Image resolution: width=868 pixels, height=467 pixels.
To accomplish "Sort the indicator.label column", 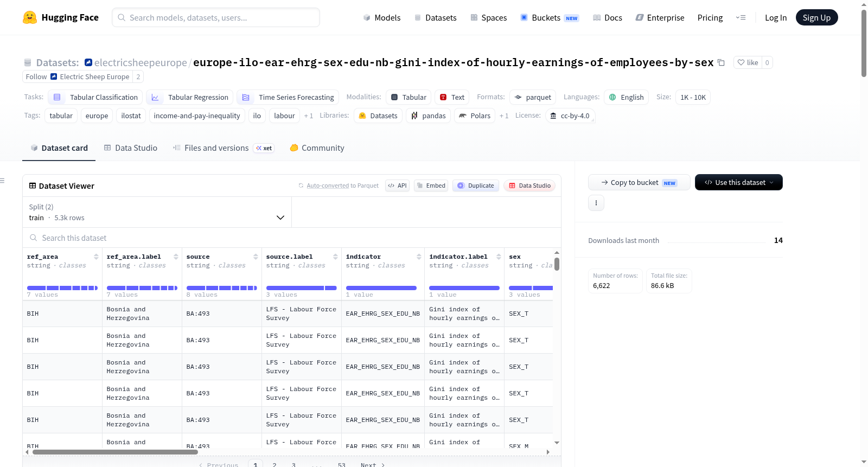I will (499, 257).
